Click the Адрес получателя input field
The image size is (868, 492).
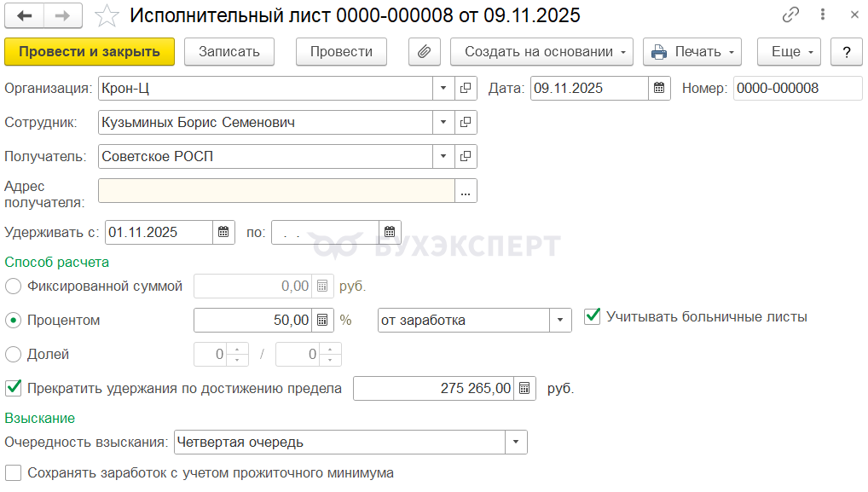point(276,191)
